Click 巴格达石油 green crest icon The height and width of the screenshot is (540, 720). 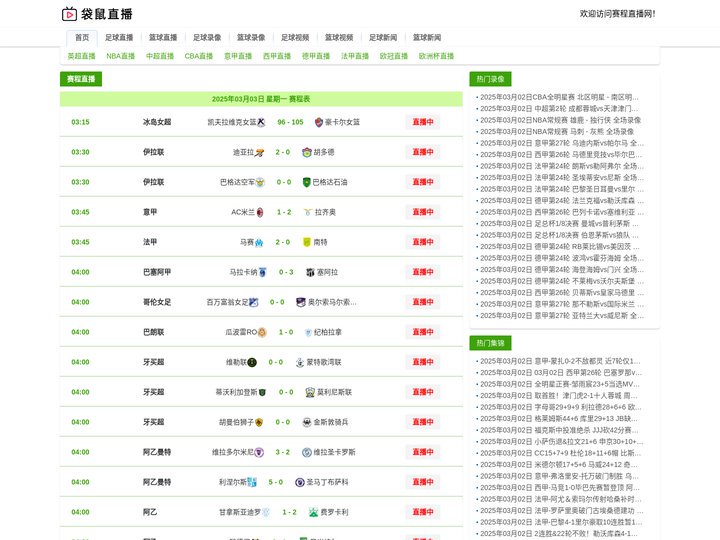pyautogui.click(x=307, y=182)
